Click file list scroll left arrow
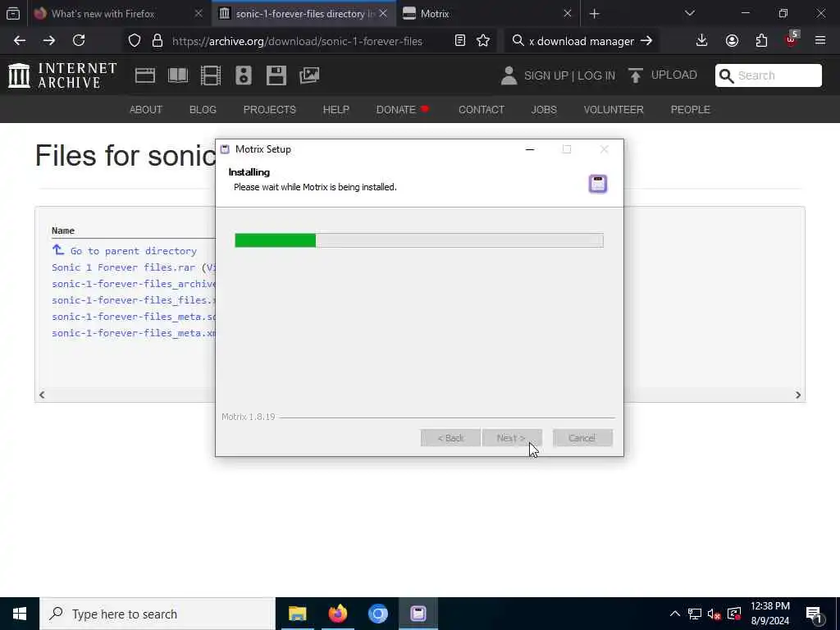840x630 pixels. tap(42, 395)
